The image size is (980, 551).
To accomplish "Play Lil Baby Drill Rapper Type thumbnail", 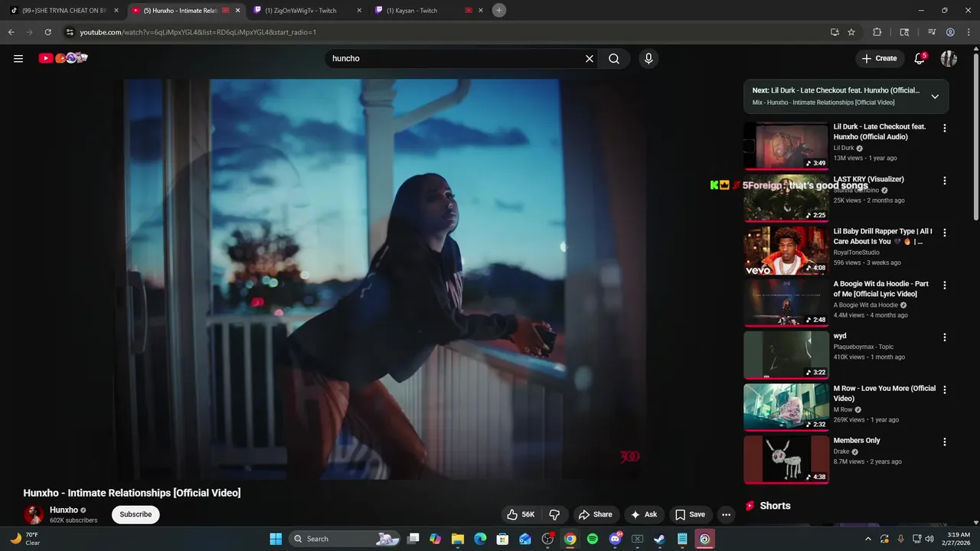I will (786, 250).
